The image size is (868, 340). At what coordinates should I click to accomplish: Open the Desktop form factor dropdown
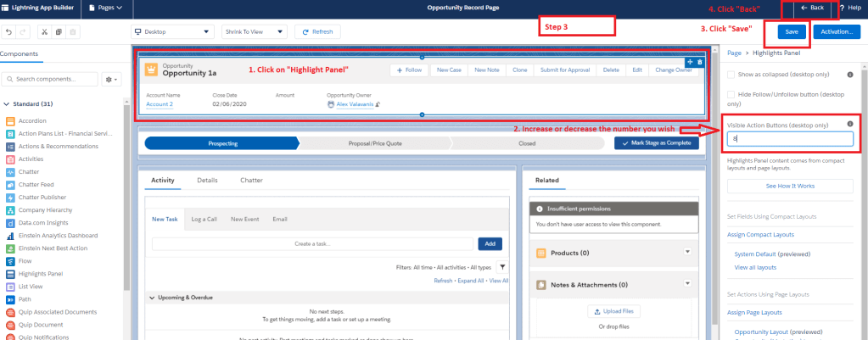coord(173,31)
